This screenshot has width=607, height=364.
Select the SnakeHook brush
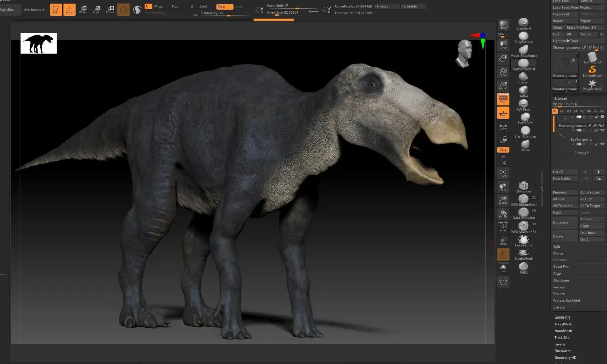coord(524,254)
